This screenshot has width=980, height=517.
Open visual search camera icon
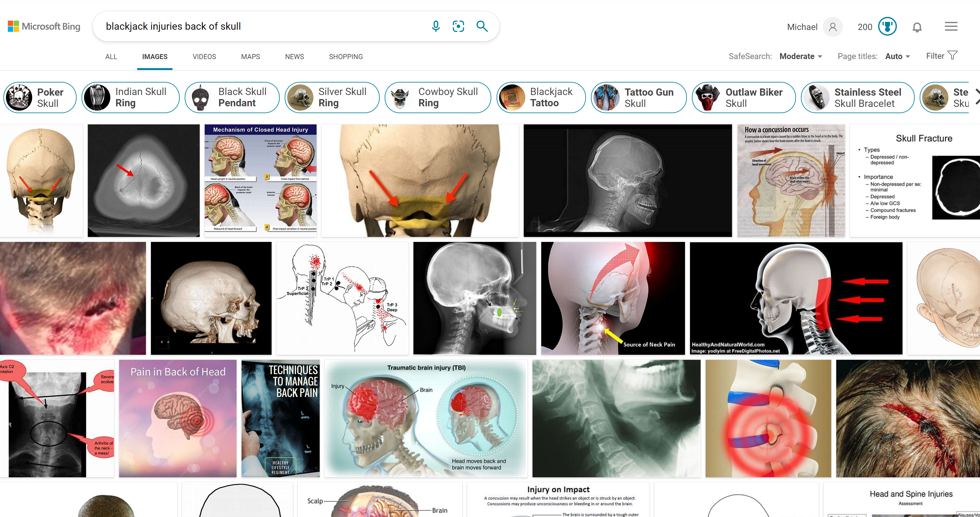(x=458, y=26)
